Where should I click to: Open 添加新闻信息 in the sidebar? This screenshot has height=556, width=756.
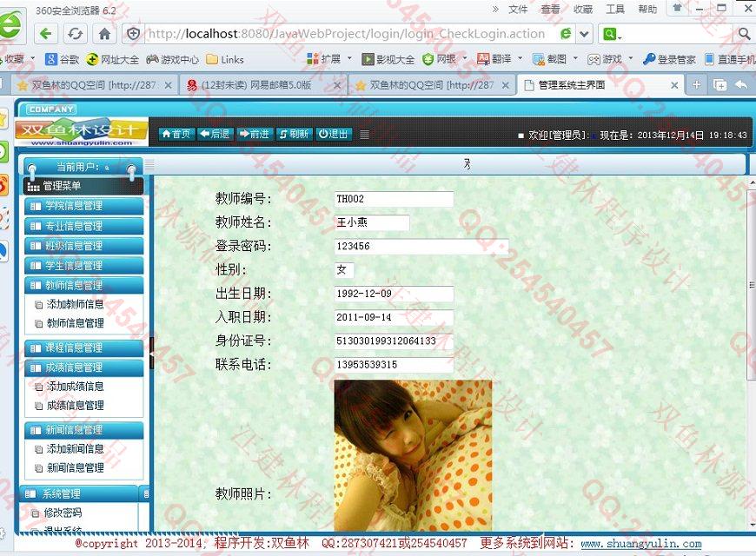click(x=76, y=449)
